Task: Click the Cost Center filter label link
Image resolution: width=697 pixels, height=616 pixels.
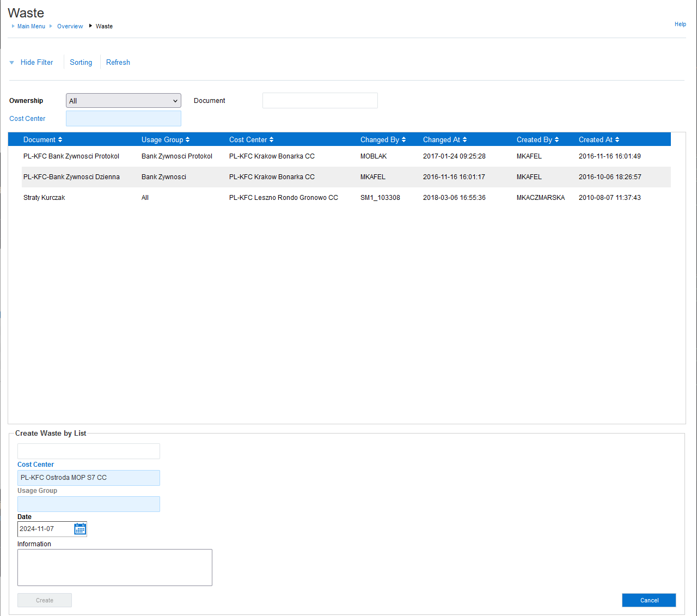Action: pyautogui.click(x=27, y=119)
